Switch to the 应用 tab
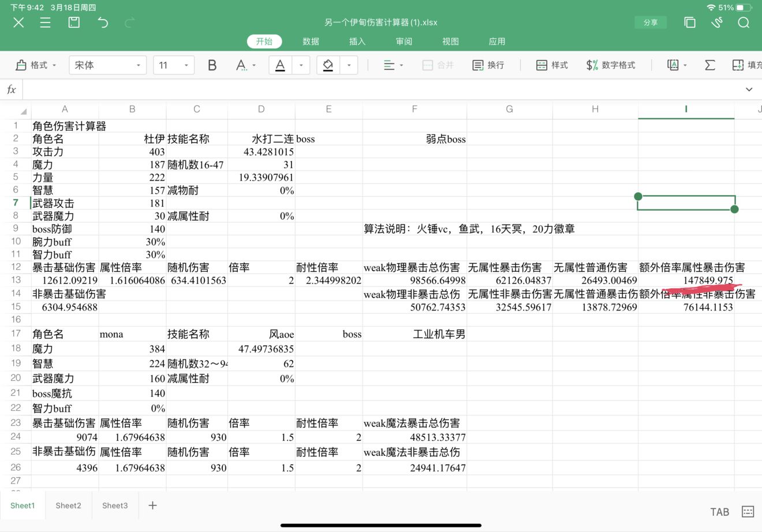This screenshot has width=762, height=532. pos(497,42)
